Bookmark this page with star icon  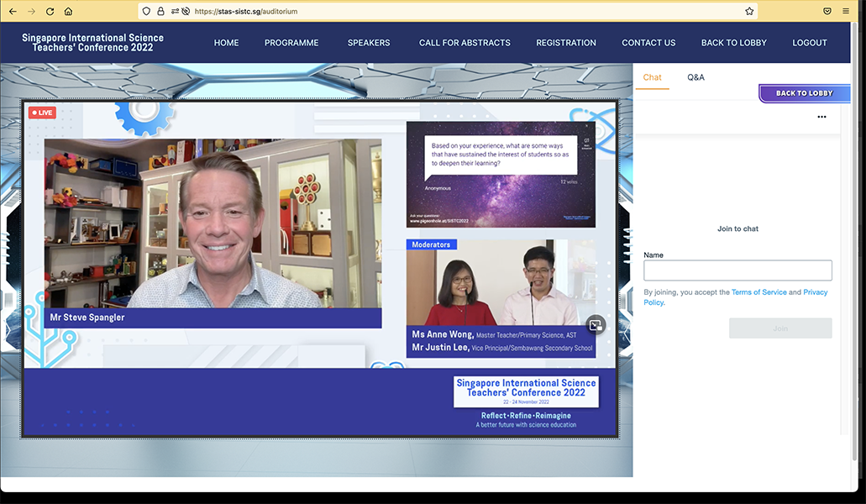[749, 11]
